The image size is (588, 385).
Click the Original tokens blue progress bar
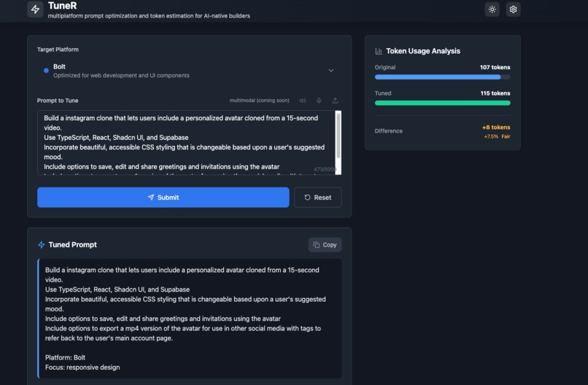coord(443,77)
